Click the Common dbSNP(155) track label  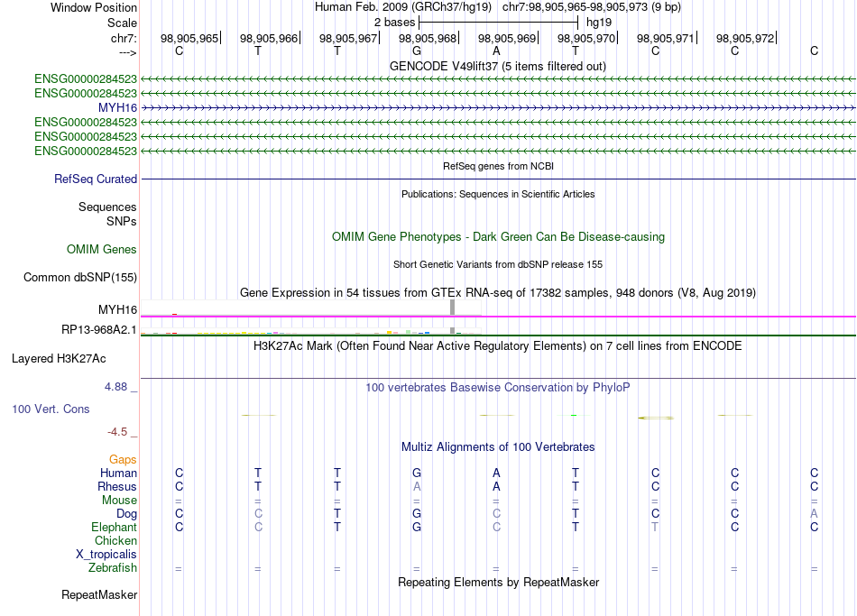[x=80, y=277]
